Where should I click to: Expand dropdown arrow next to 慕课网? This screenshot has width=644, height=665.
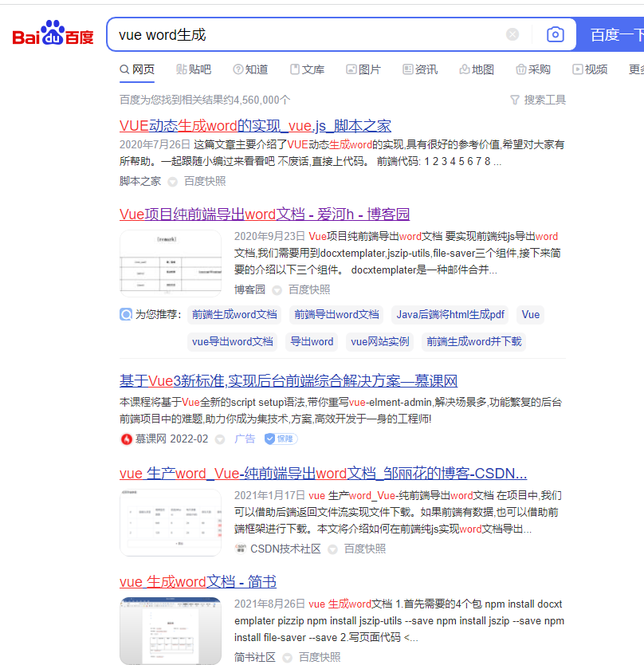(x=220, y=439)
